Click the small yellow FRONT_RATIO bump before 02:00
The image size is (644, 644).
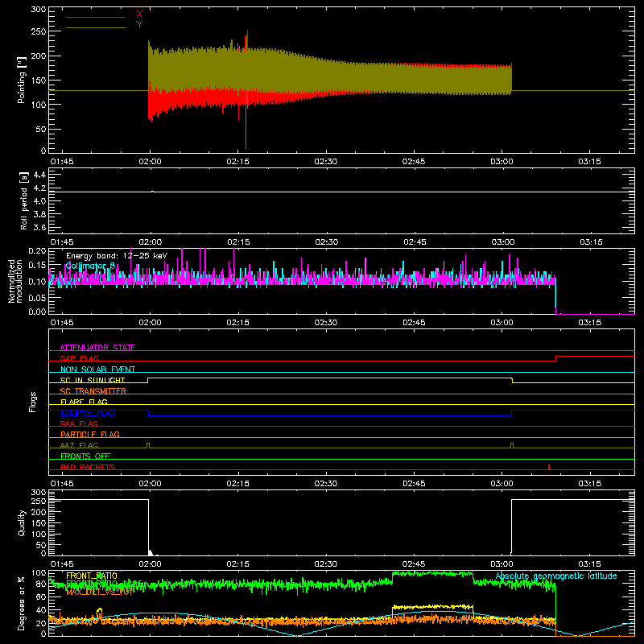click(99, 613)
